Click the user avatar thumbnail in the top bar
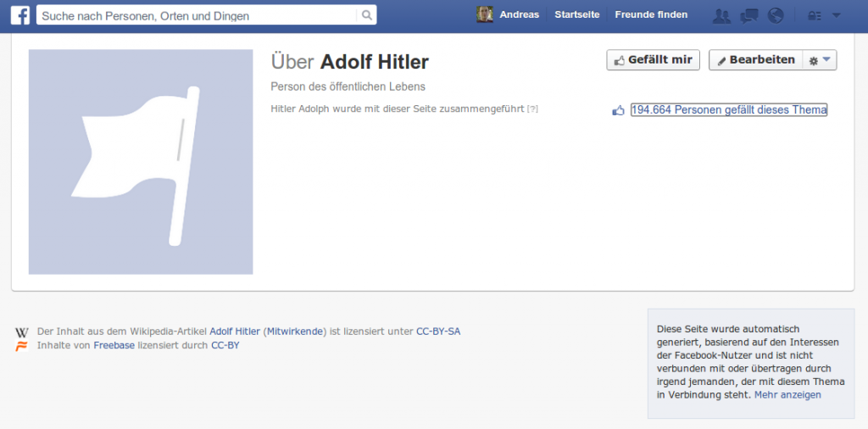This screenshot has width=868, height=429. 484,14
